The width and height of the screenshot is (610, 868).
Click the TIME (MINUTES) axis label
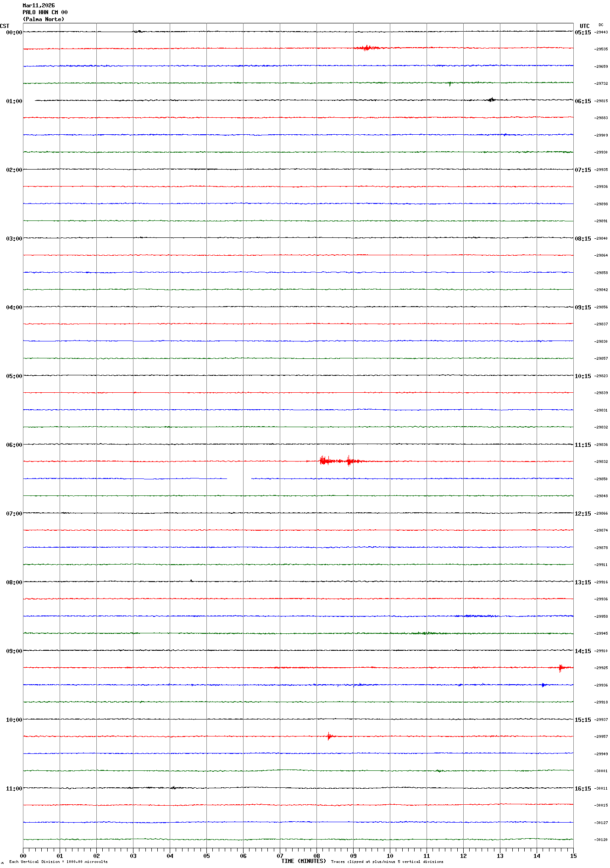(303, 861)
